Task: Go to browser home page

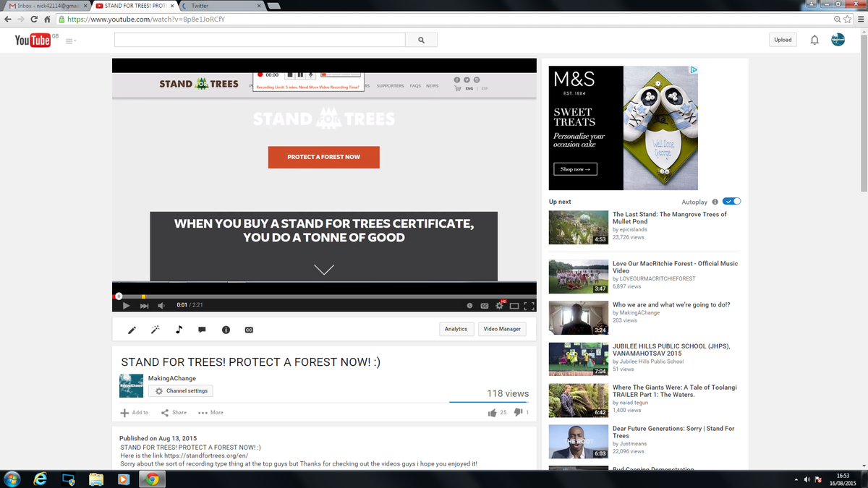Action: [46, 20]
